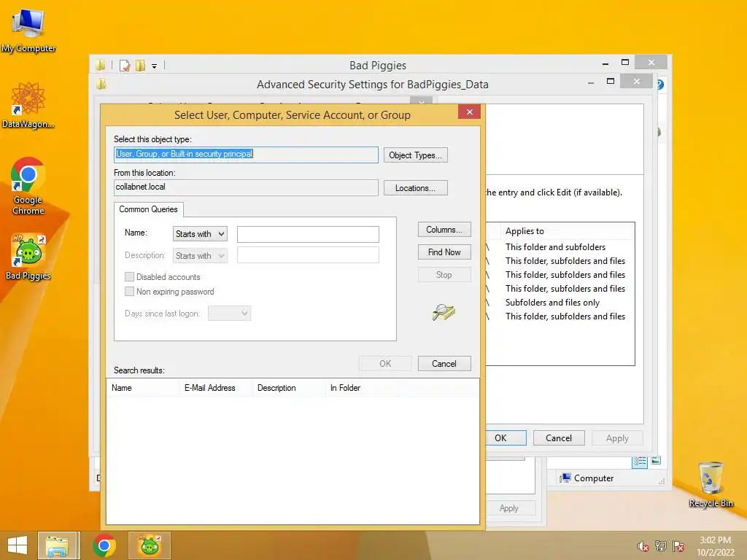Click the 'Search results:' label
The width and height of the screenshot is (747, 560).
point(139,370)
